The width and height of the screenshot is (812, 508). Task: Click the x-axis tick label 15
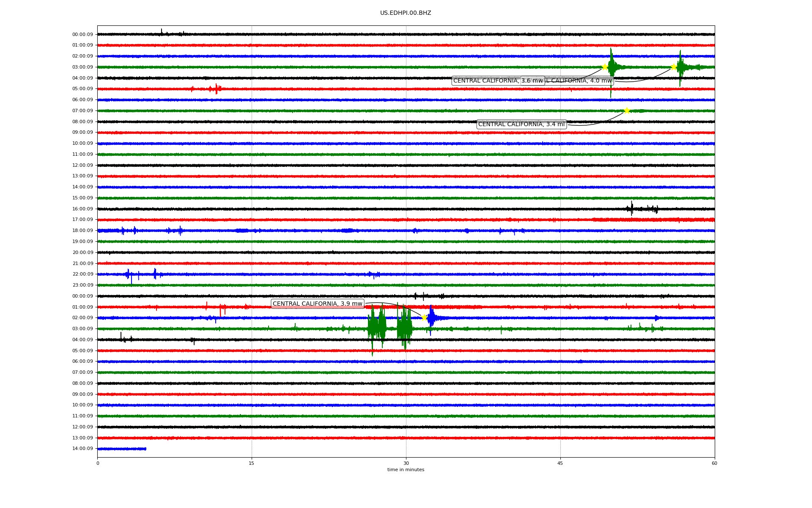252,463
